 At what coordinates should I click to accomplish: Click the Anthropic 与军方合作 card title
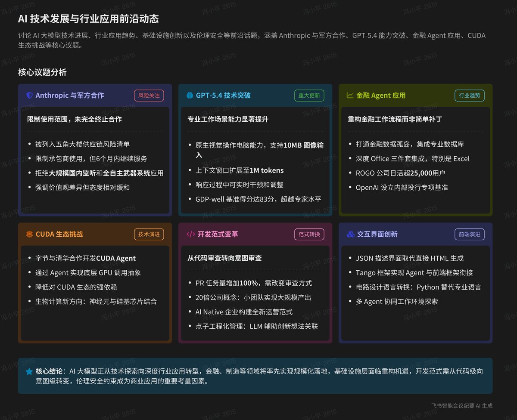click(x=70, y=96)
